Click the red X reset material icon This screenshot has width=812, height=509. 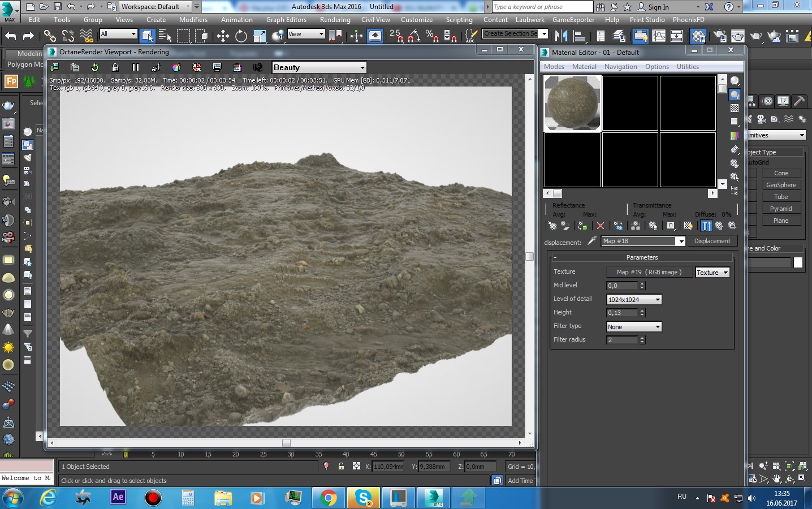click(x=601, y=226)
